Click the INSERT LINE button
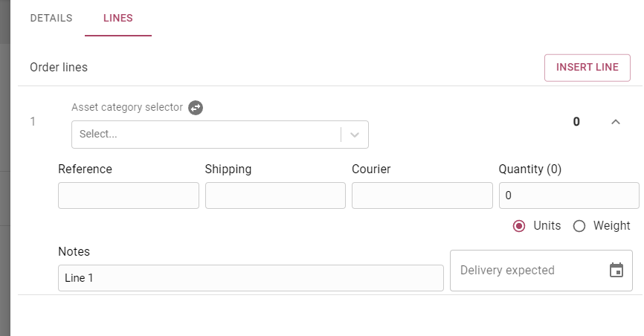 click(587, 68)
